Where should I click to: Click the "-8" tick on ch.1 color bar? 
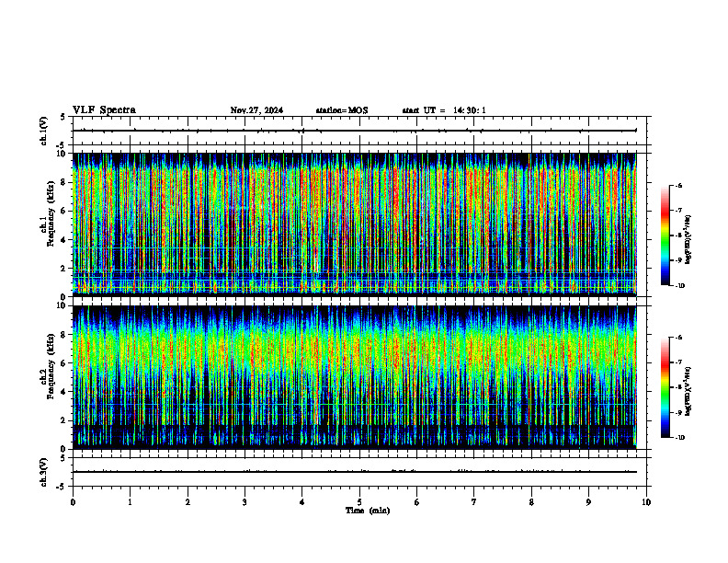[x=678, y=236]
